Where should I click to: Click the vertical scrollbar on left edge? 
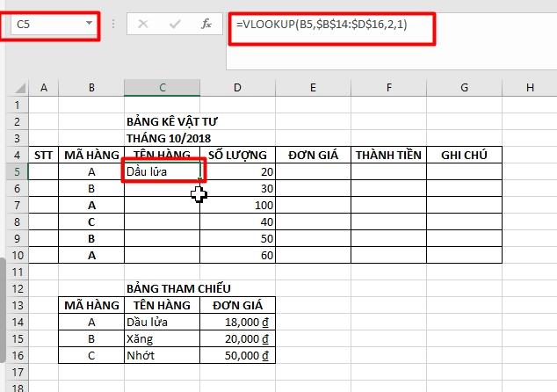click(x=3, y=310)
